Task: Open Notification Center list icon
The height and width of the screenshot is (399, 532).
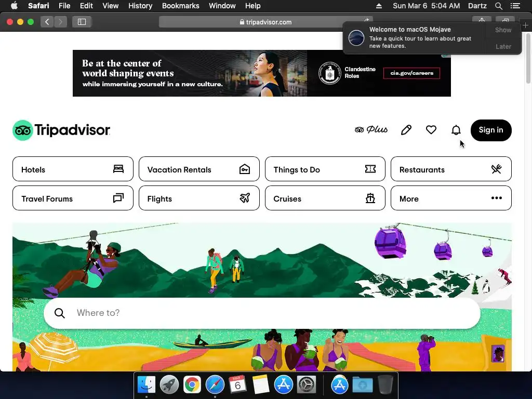Action: tap(515, 6)
